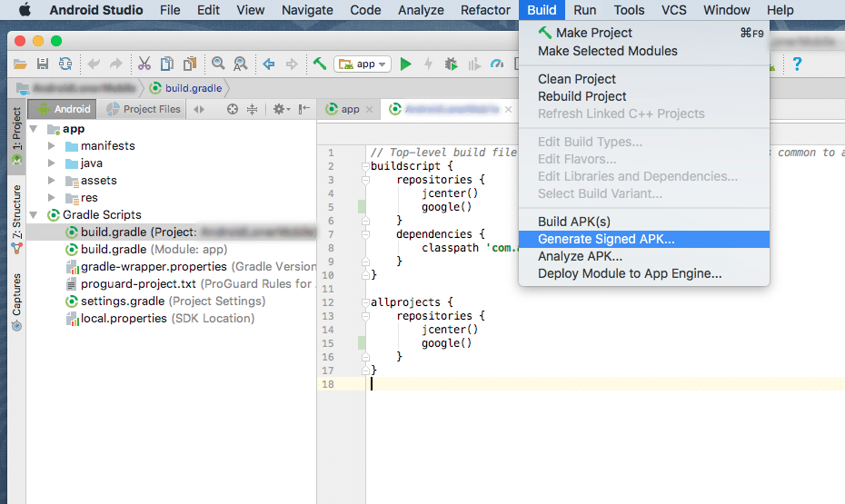The width and height of the screenshot is (845, 504).
Task: Collapse the Gradle Scripts node
Action: coord(34,215)
